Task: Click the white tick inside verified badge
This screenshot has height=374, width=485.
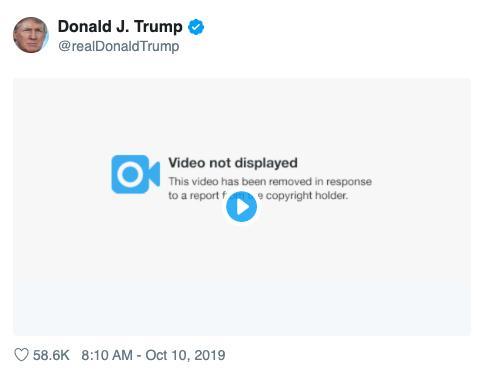Action: (196, 27)
